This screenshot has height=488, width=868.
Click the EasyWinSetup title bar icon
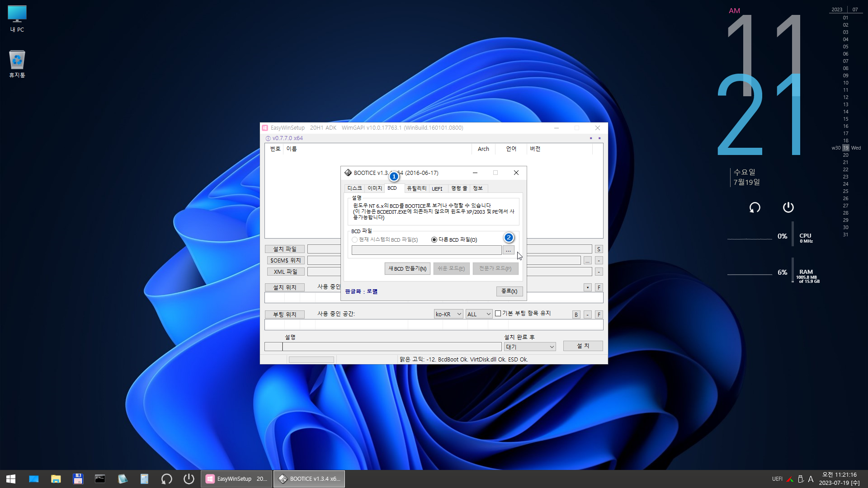(x=265, y=128)
